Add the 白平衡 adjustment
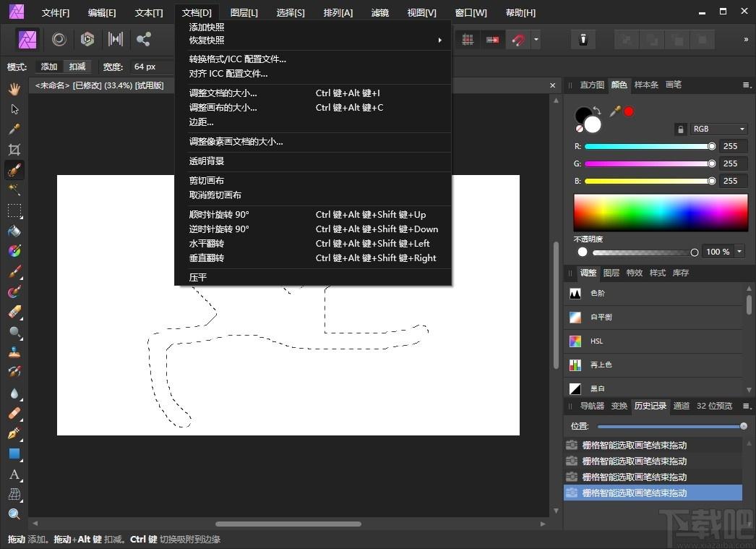 coord(654,318)
